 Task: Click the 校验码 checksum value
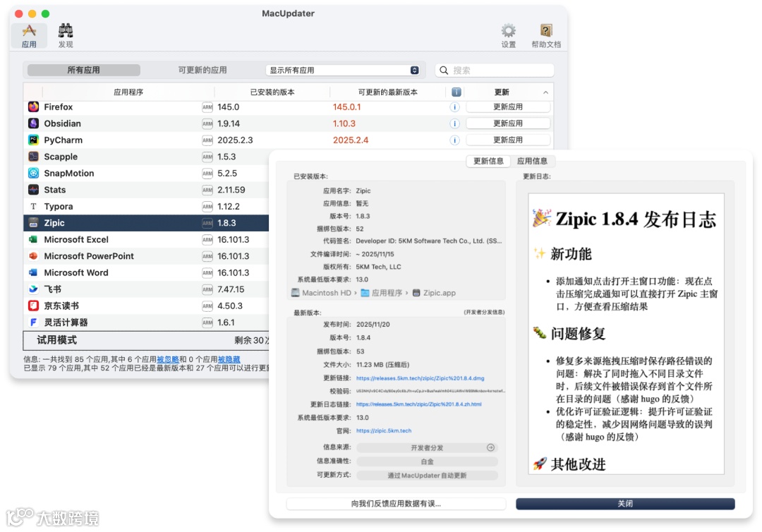pyautogui.click(x=430, y=391)
